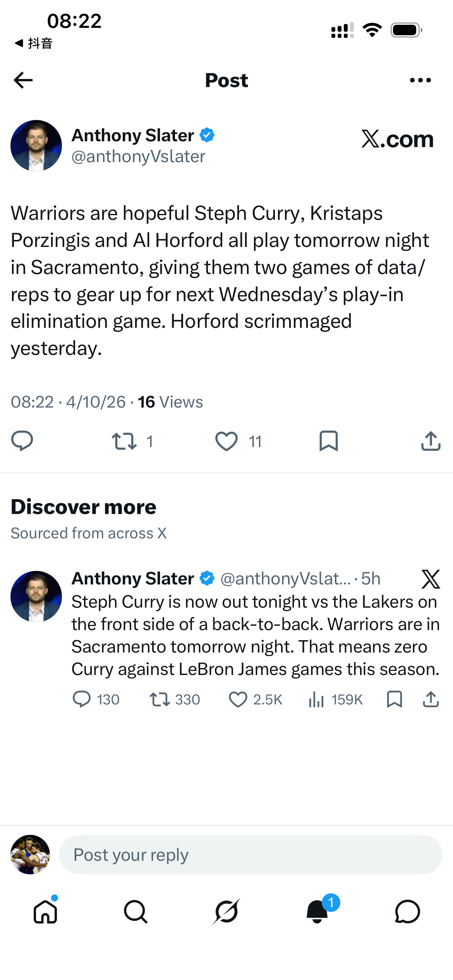Tap the X.com logo beside author name

(x=397, y=139)
